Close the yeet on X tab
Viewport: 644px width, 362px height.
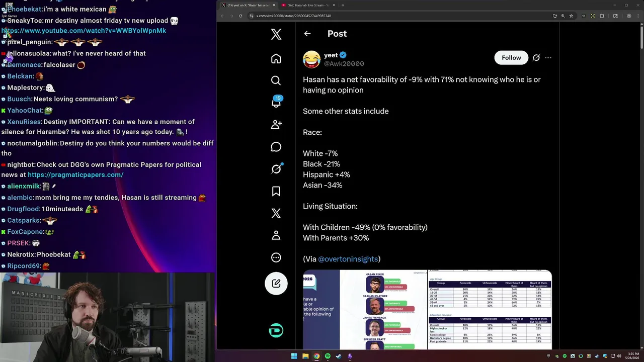274,5
